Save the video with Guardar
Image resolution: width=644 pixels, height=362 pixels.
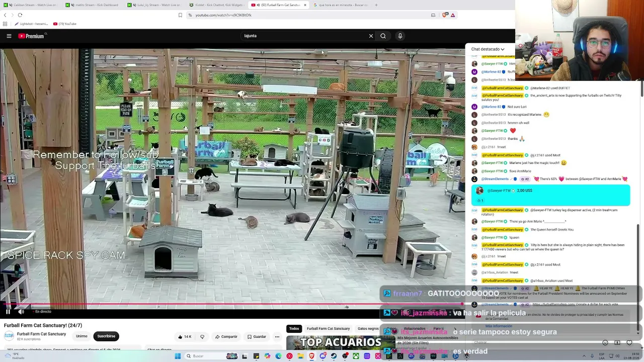click(257, 336)
